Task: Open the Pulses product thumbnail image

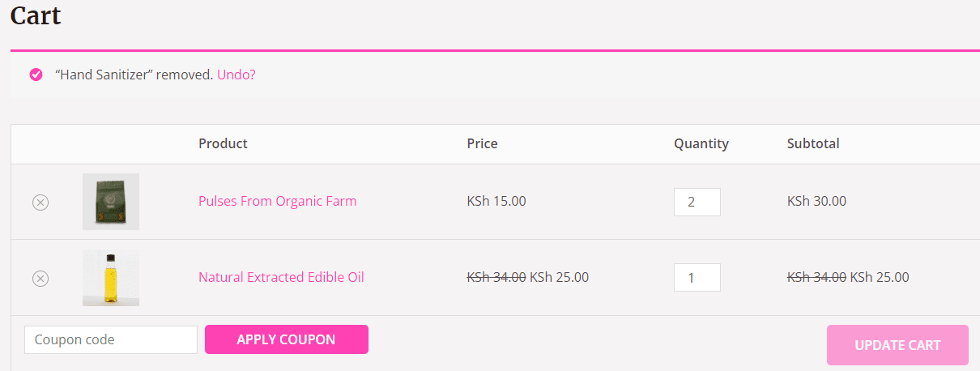Action: (111, 202)
